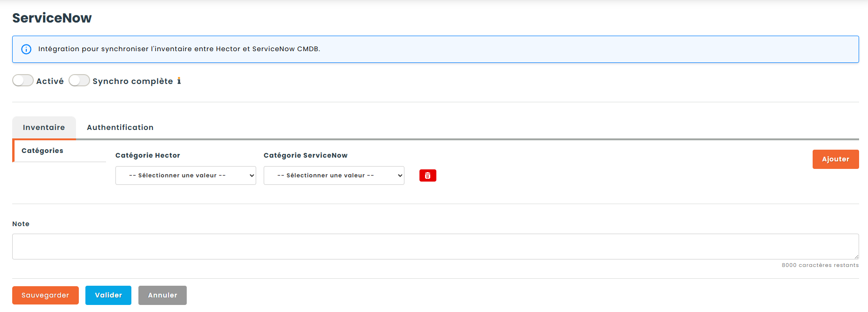Delete the category mapping with the trash icon
868x312 pixels.
[427, 175]
